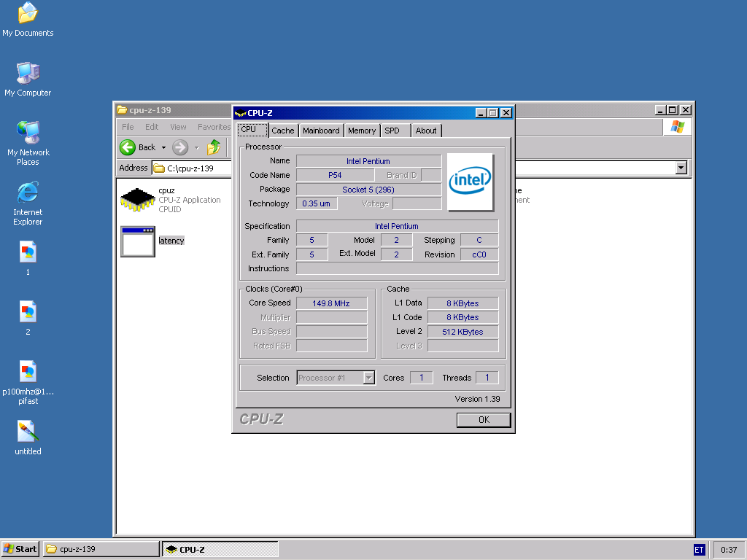Click the Intel logo in CPU-Z
Screen dimensions: 747x560
[x=470, y=181]
